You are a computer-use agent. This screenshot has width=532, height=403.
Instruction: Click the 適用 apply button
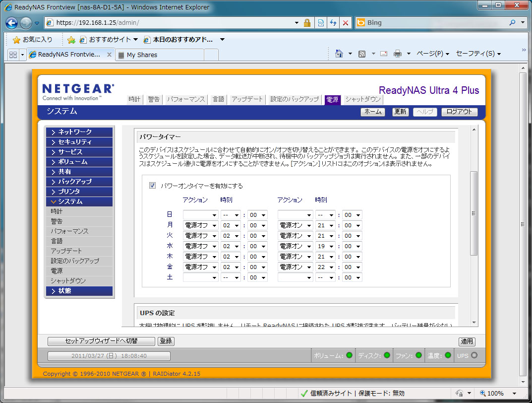[x=467, y=341]
